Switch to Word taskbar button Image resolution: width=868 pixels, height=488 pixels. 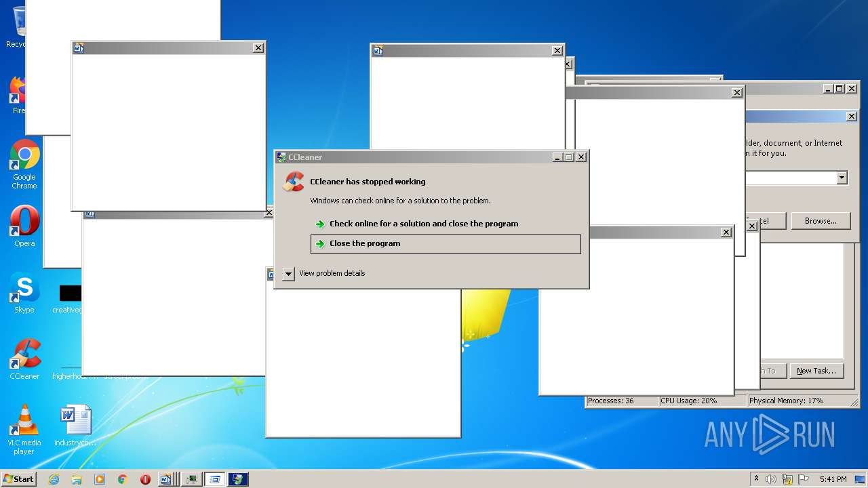pos(167,479)
